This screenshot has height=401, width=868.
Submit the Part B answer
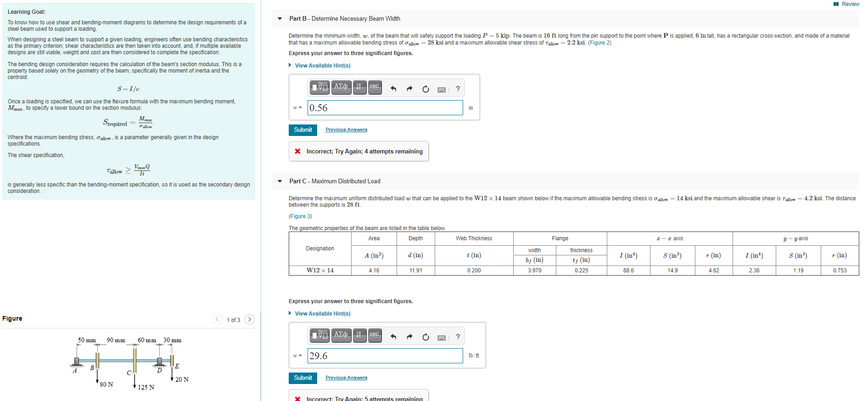click(x=303, y=130)
